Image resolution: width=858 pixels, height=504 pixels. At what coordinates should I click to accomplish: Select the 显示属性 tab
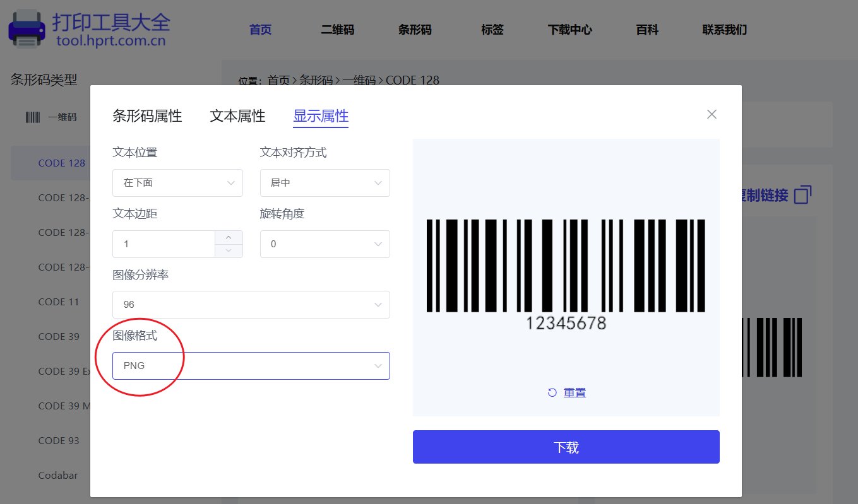coord(321,116)
